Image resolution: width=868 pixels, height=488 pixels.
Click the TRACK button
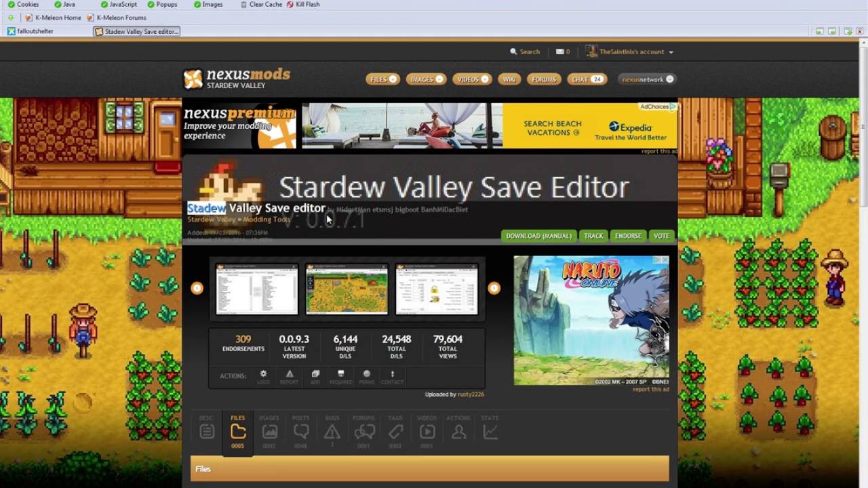593,236
